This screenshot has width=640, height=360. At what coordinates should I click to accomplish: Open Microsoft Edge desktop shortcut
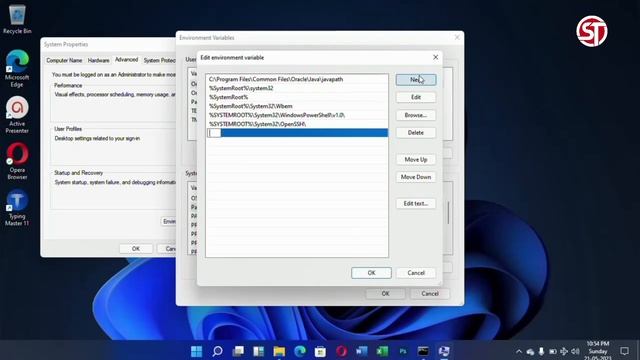17,69
